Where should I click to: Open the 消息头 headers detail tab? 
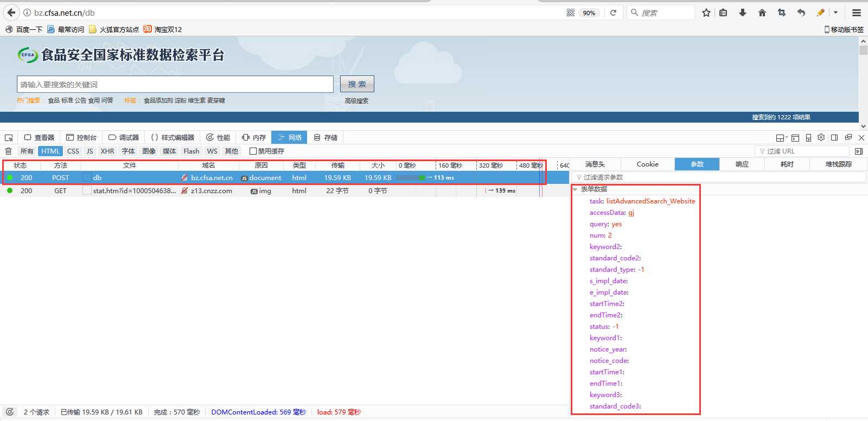[x=595, y=164]
